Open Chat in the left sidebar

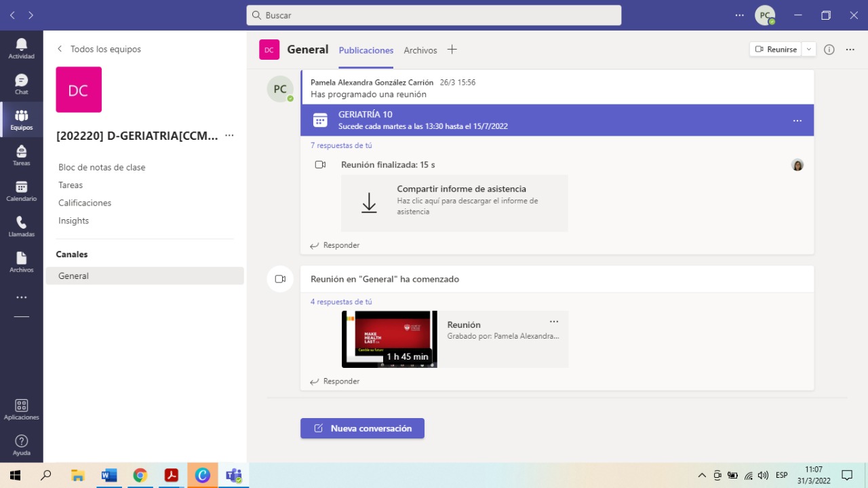pos(21,84)
